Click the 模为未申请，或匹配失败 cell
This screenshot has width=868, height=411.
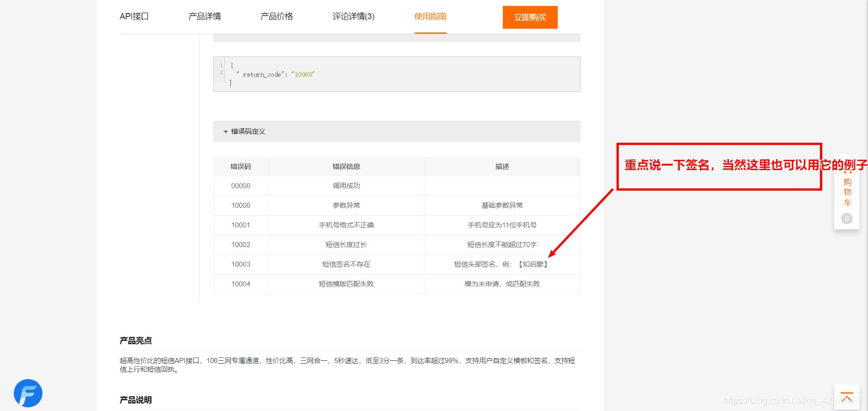coord(502,284)
